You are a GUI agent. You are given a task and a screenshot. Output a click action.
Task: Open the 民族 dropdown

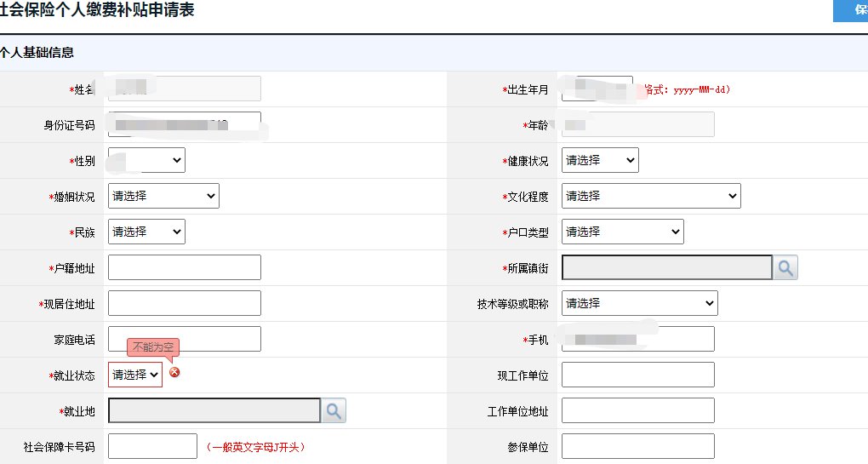[146, 232]
